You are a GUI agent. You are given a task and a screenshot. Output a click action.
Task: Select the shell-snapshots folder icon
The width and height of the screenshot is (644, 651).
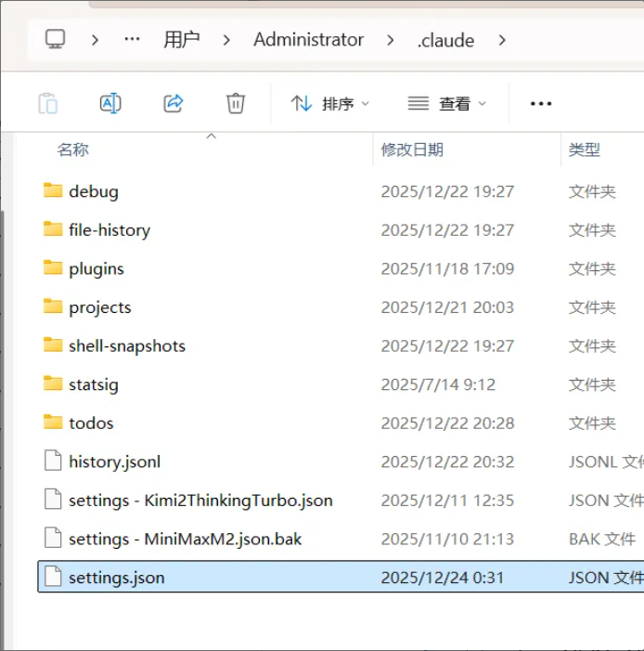pyautogui.click(x=53, y=345)
